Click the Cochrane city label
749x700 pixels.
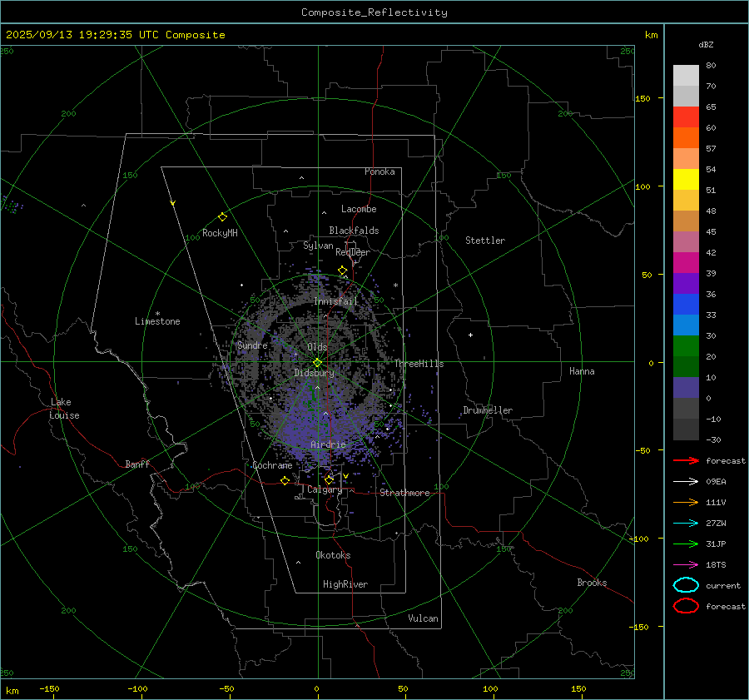[x=272, y=465]
